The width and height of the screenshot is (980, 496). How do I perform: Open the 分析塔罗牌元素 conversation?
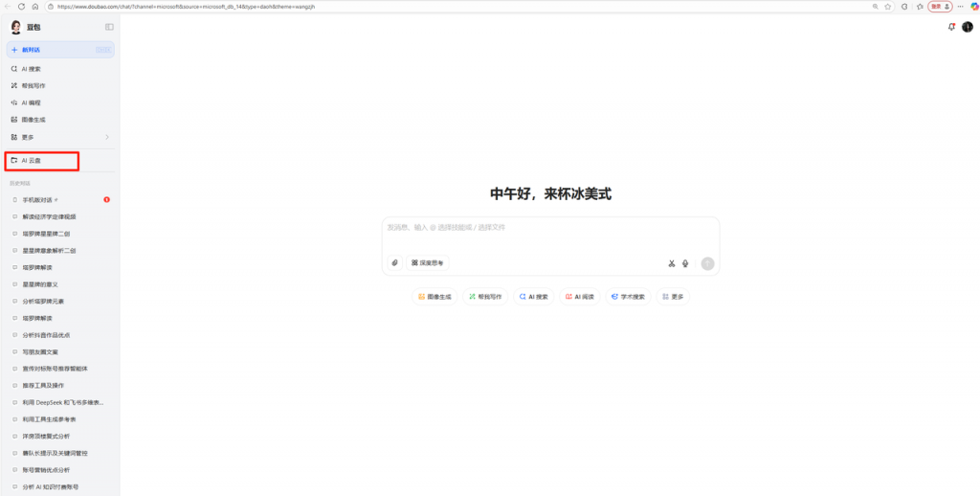pos(60,301)
